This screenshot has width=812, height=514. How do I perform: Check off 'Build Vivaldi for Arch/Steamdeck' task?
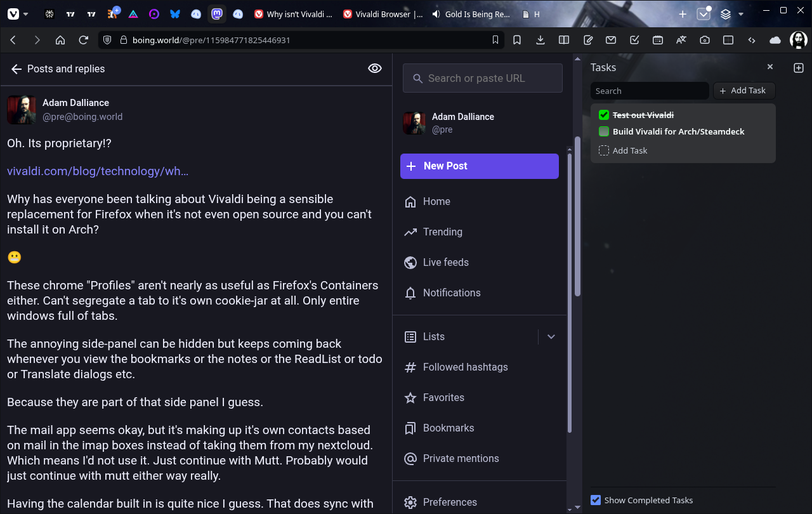[604, 132]
